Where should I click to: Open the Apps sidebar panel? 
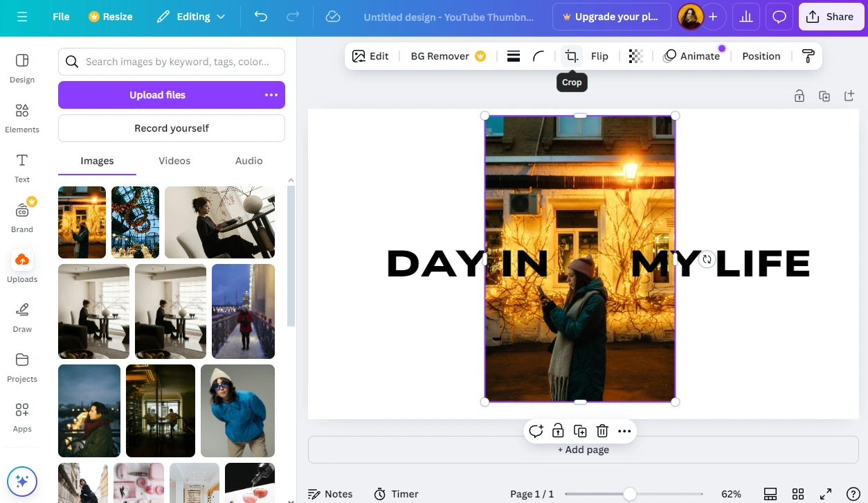[x=22, y=418]
